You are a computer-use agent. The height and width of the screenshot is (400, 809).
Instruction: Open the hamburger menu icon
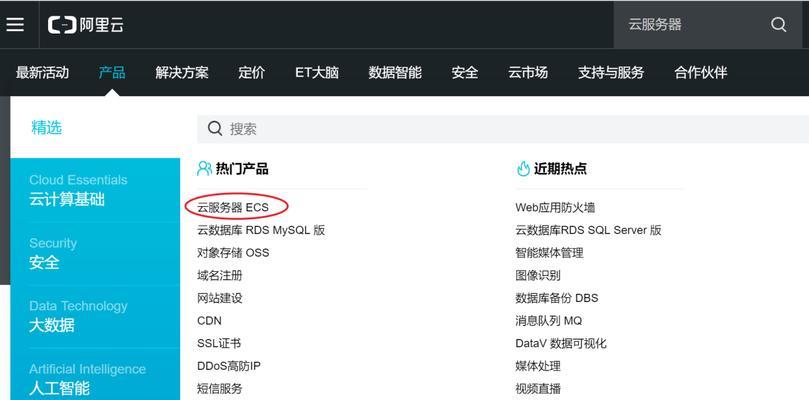[15, 24]
